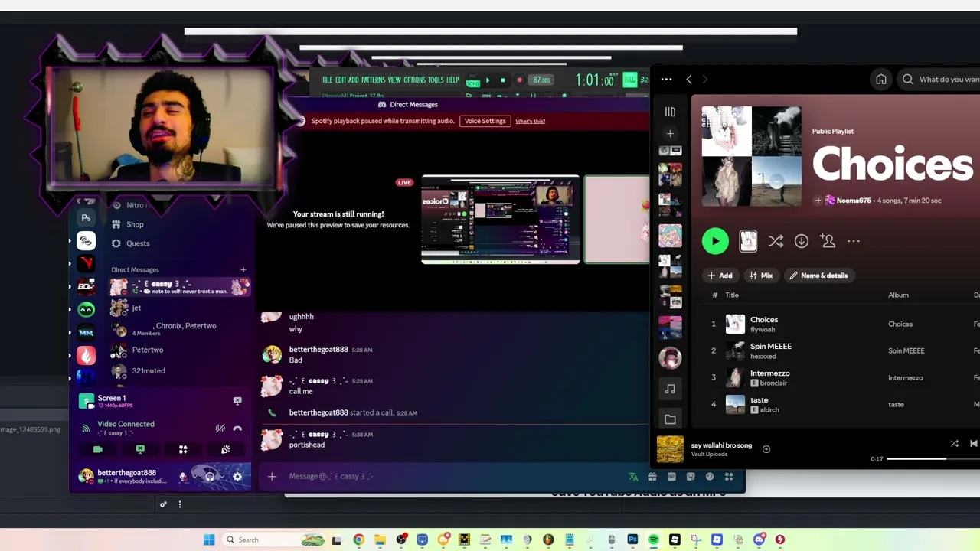980x551 pixels.
Task: Toggle Discord noise suppression
Action: (220, 429)
